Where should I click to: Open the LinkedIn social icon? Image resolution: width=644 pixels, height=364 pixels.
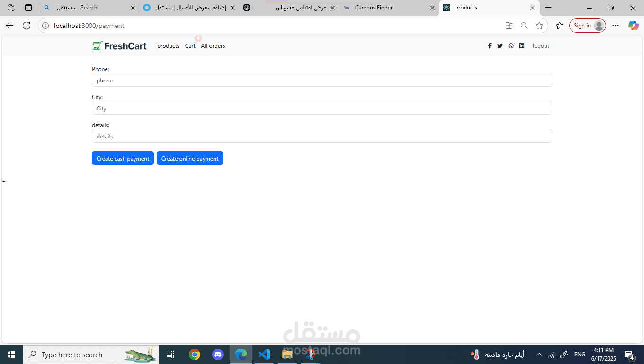[522, 46]
